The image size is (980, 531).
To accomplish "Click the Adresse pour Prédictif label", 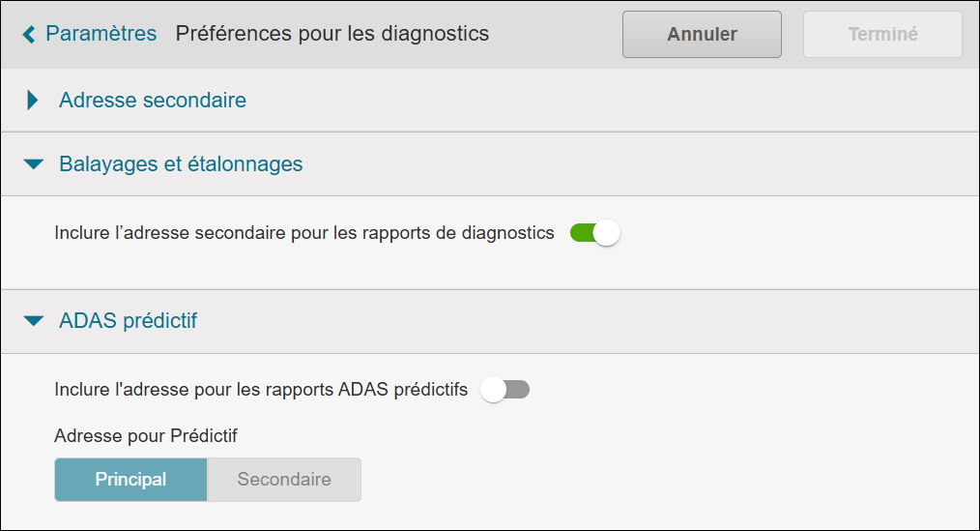I will coord(146,435).
